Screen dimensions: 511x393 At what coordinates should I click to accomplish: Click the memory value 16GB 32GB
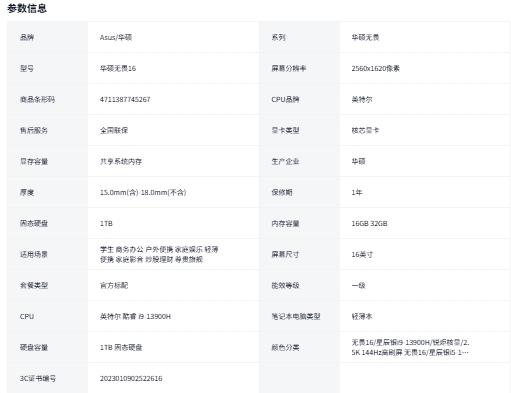click(x=369, y=223)
